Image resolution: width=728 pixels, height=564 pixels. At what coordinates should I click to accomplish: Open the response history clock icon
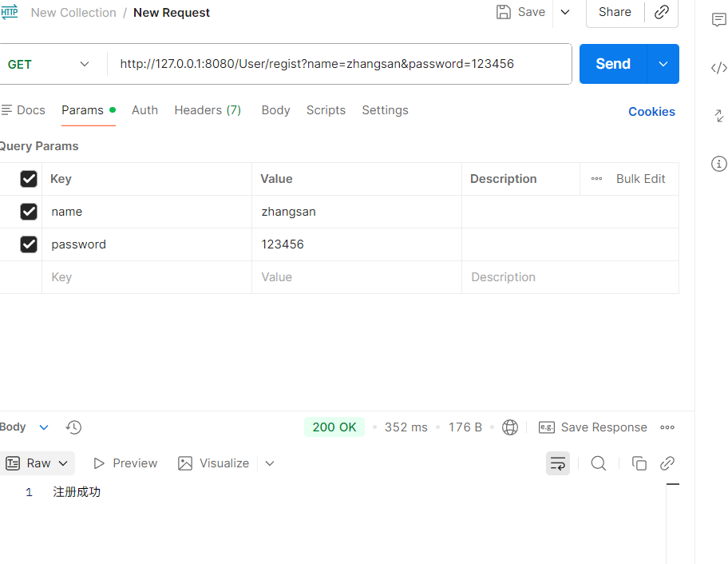pos(73,427)
